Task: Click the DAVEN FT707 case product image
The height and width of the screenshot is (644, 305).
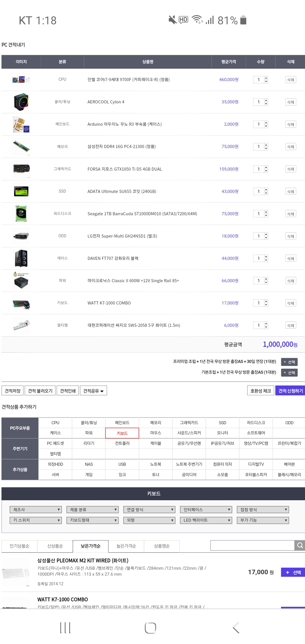Action: tap(21, 258)
